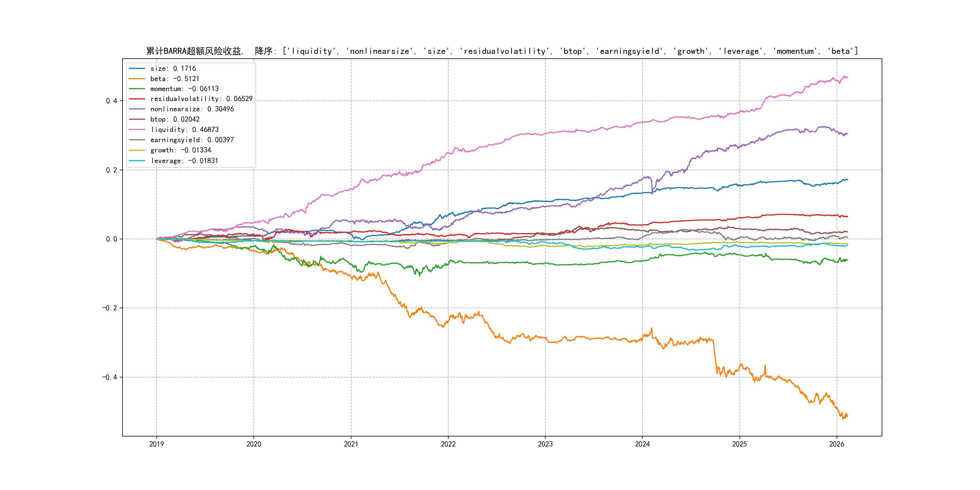Image resolution: width=980 pixels, height=490 pixels.
Task: Select residualvolatility legend label
Action: click(201, 99)
